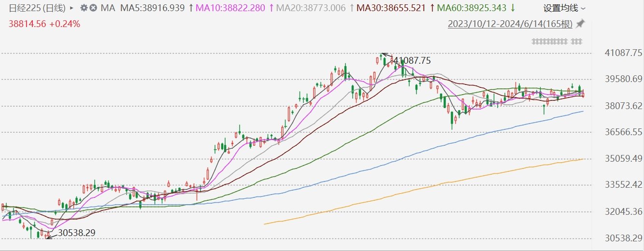The height and width of the screenshot is (251, 644).
Task: Open the 2023/10/12-2024/6/14(165根) date range link
Action: pyautogui.click(x=510, y=24)
